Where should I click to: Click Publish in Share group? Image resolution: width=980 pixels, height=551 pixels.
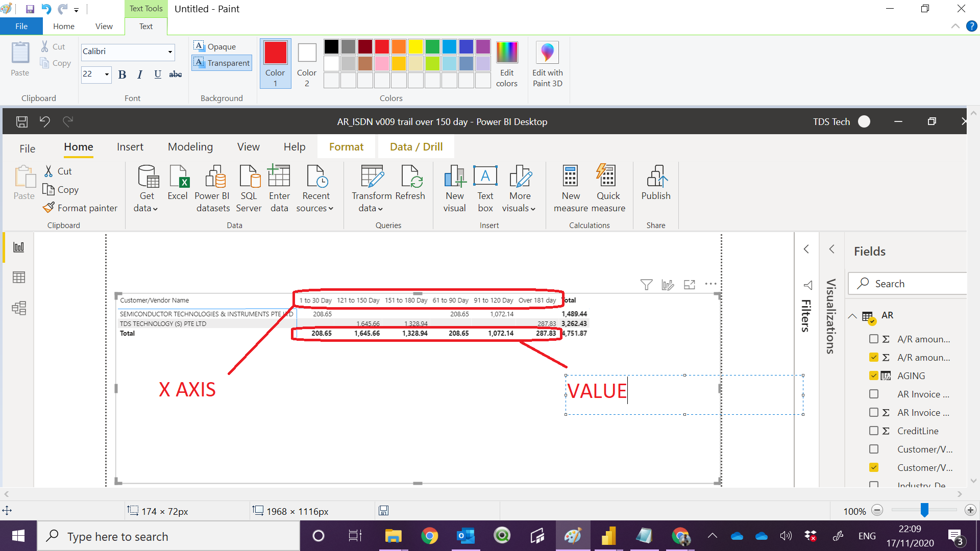656,183
